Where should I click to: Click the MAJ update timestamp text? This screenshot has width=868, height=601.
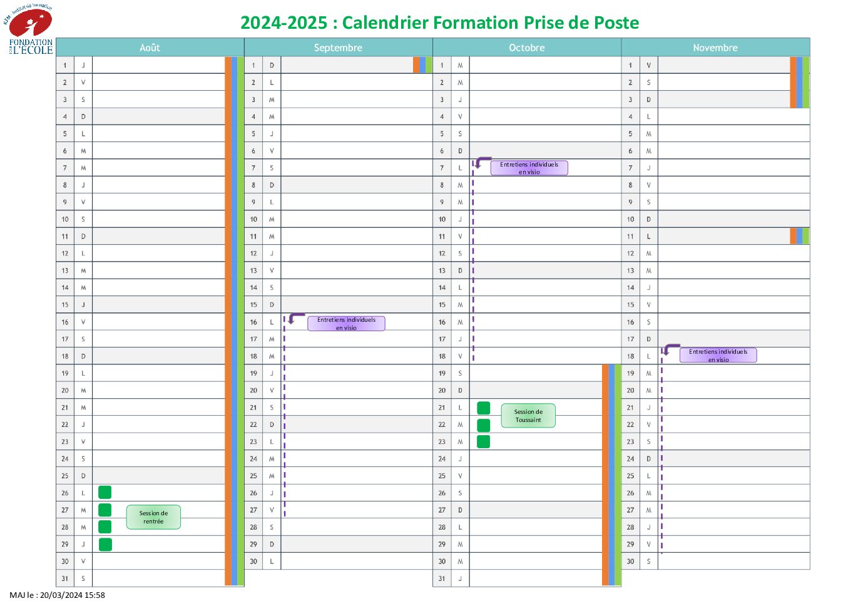[x=57, y=595]
